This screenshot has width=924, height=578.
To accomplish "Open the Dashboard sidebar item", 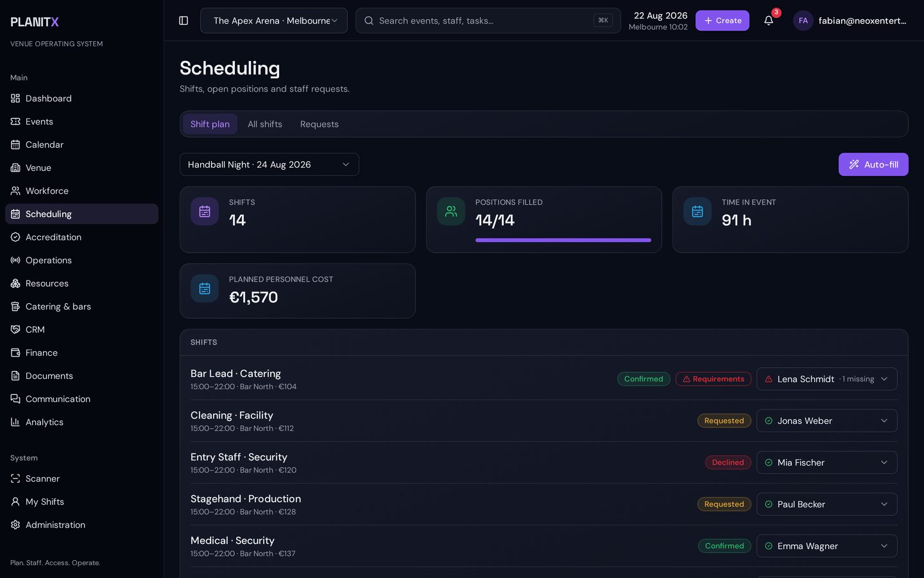I will click(81, 98).
